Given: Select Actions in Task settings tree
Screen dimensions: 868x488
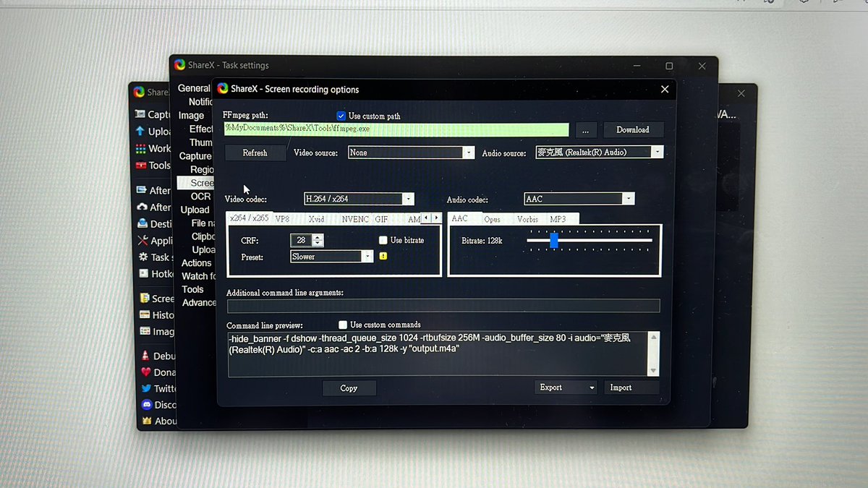Looking at the screenshot, I should point(196,263).
